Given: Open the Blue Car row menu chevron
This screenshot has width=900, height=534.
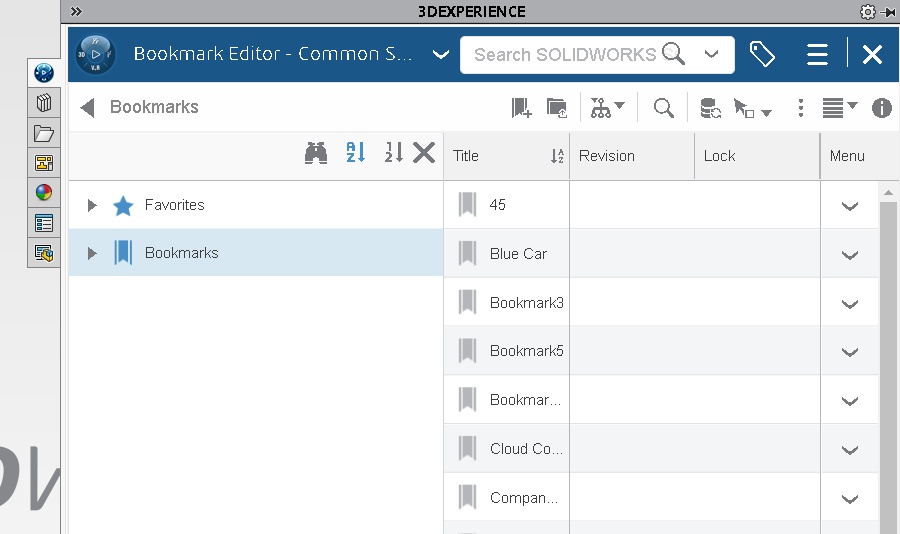Looking at the screenshot, I should 850,255.
